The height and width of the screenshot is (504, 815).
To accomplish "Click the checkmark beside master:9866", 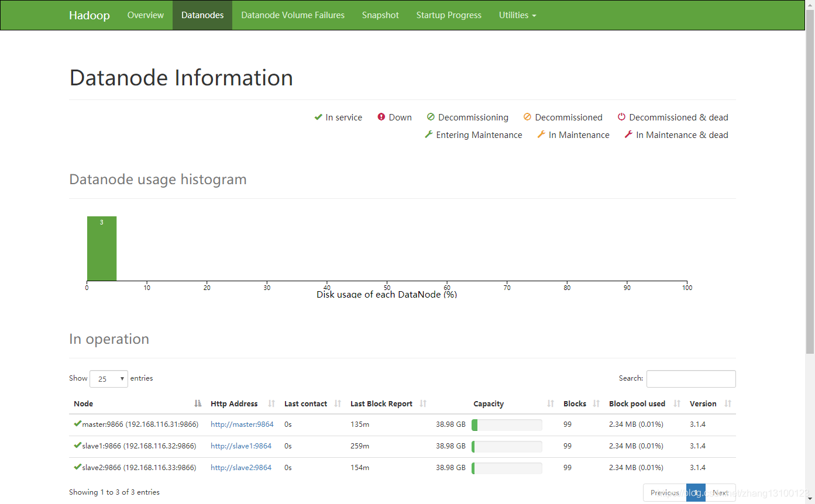I will (x=77, y=424).
